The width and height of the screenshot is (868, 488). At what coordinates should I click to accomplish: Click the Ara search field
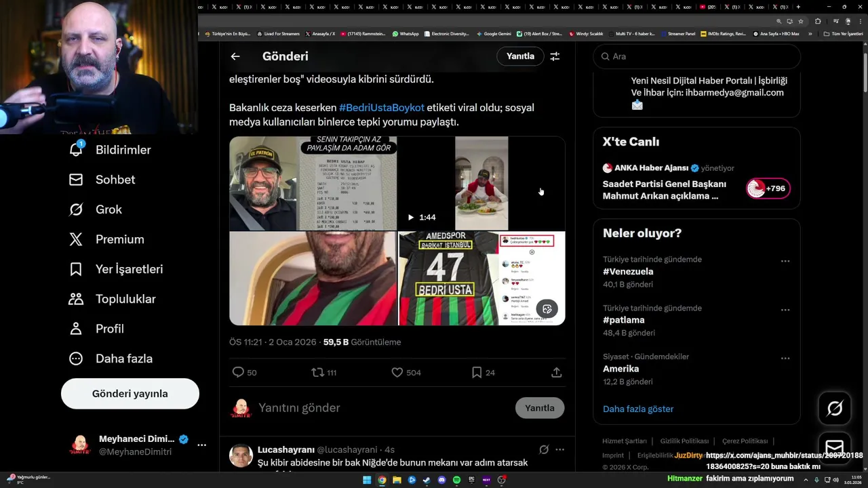tap(697, 56)
